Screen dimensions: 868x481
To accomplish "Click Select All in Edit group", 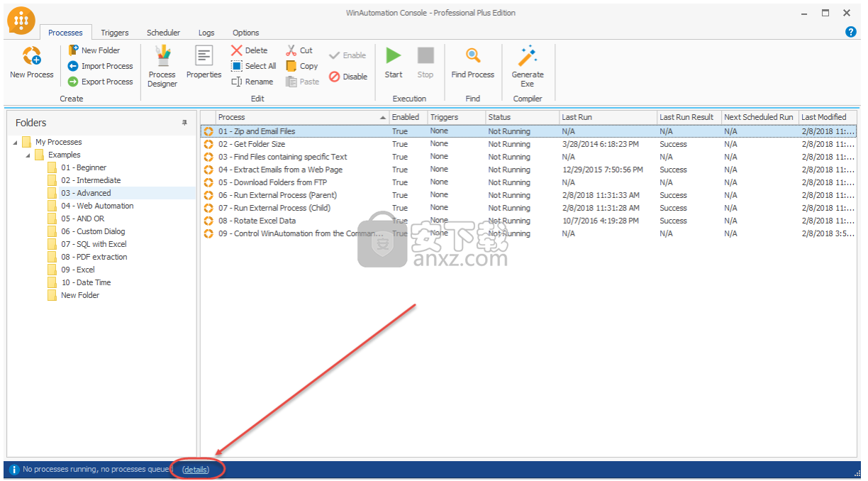I will [254, 66].
